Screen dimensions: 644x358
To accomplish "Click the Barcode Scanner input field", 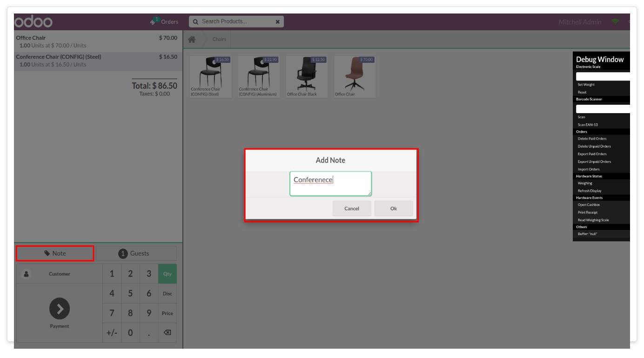I will tap(603, 109).
